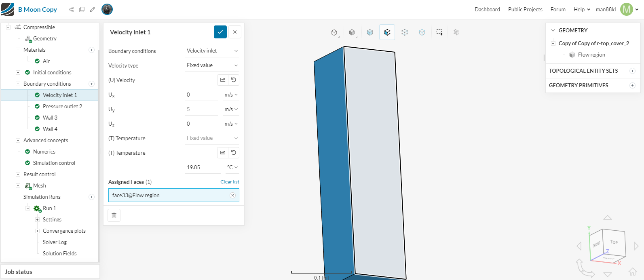The height and width of the screenshot is (280, 644).
Task: Select Pressure outlet 2 in tree
Action: coord(62,106)
